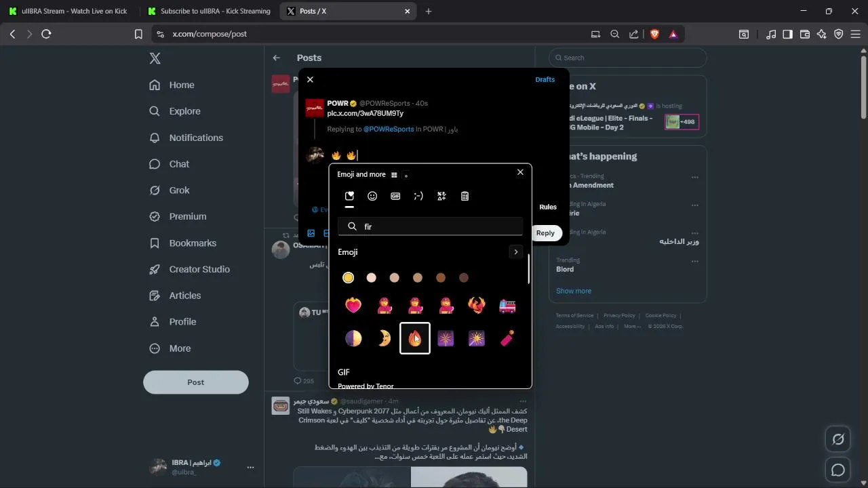868x488 pixels.
Task: Switch to the GIF tab in picker
Action: coord(395,197)
